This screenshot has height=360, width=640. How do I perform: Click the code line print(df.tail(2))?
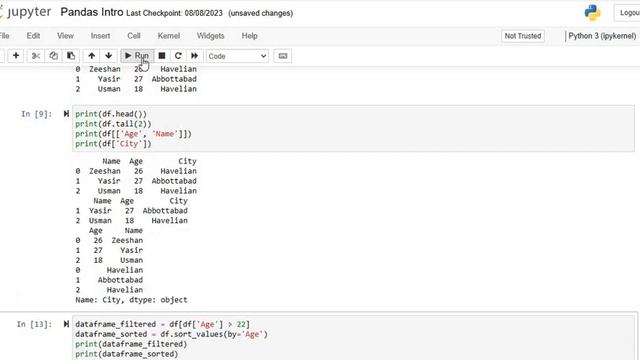(113, 124)
